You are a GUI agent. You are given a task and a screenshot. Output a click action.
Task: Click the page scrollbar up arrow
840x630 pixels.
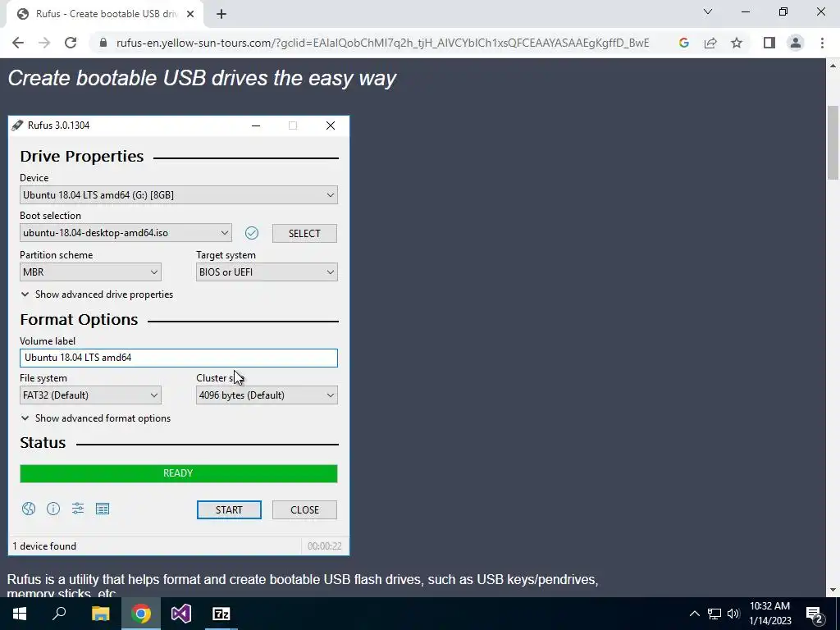tap(833, 66)
